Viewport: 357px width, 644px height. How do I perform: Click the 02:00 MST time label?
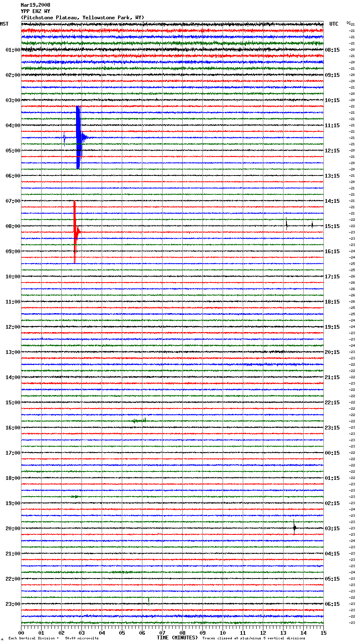13,75
